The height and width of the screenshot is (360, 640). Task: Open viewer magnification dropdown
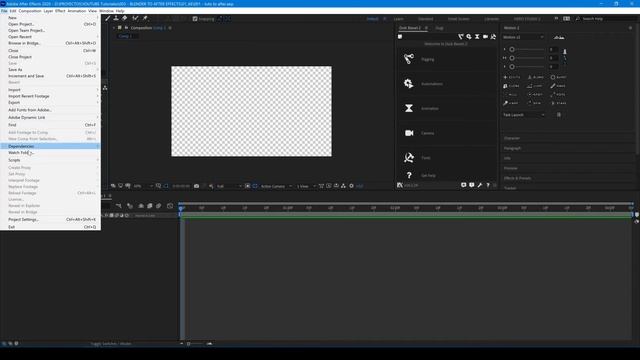(143, 186)
